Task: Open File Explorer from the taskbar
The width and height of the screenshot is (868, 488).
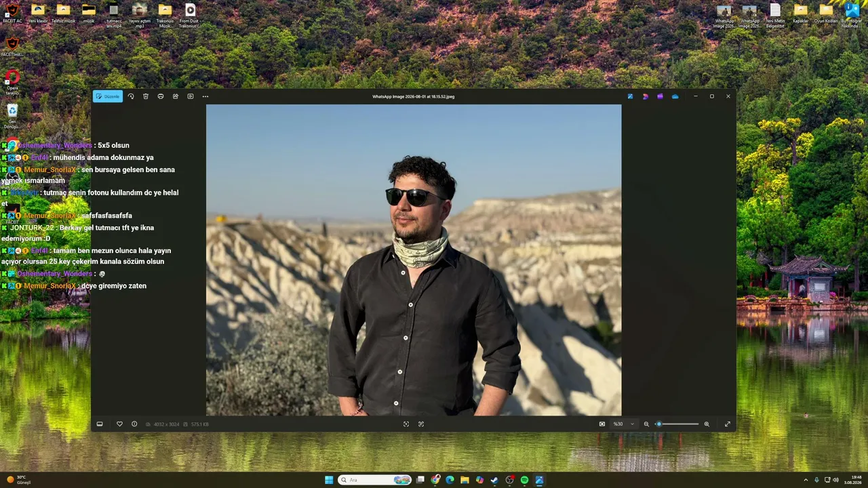Action: 465,480
